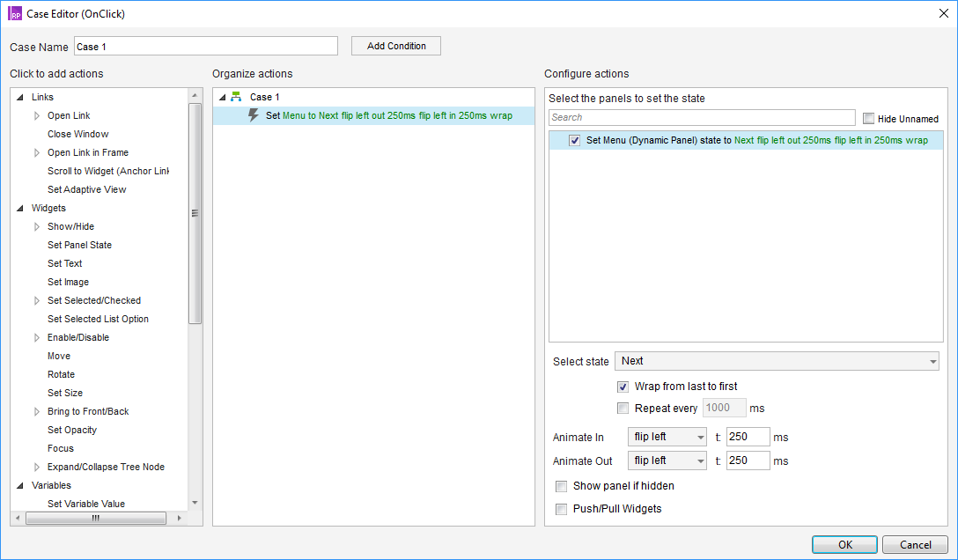Uncheck "Wrap from last to first"
The height and width of the screenshot is (560, 958).
(623, 386)
